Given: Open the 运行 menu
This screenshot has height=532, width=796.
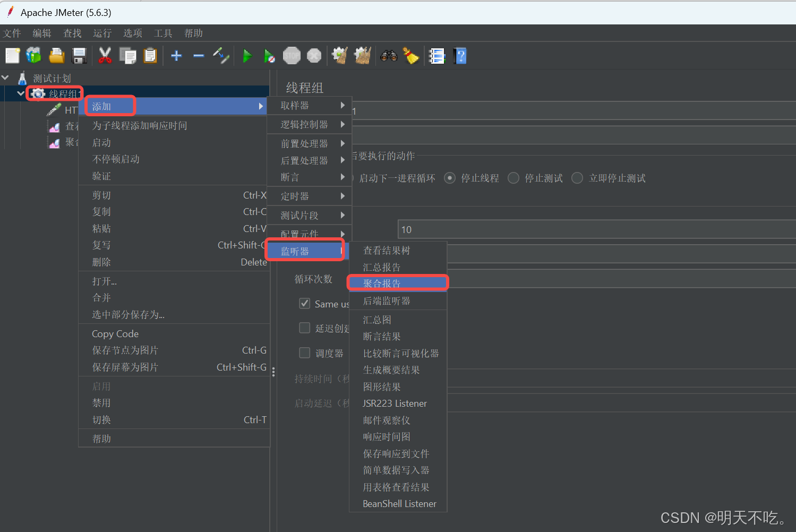Looking at the screenshot, I should (x=102, y=33).
